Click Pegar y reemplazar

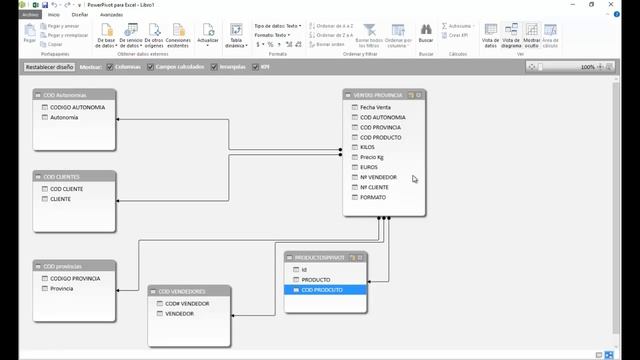point(64,35)
